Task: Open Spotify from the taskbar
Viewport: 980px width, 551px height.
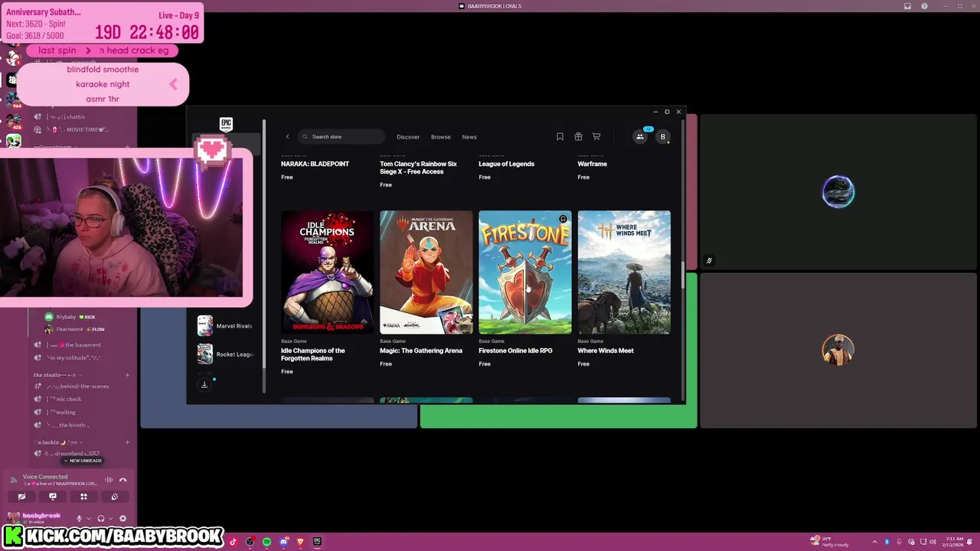Action: pos(266,542)
